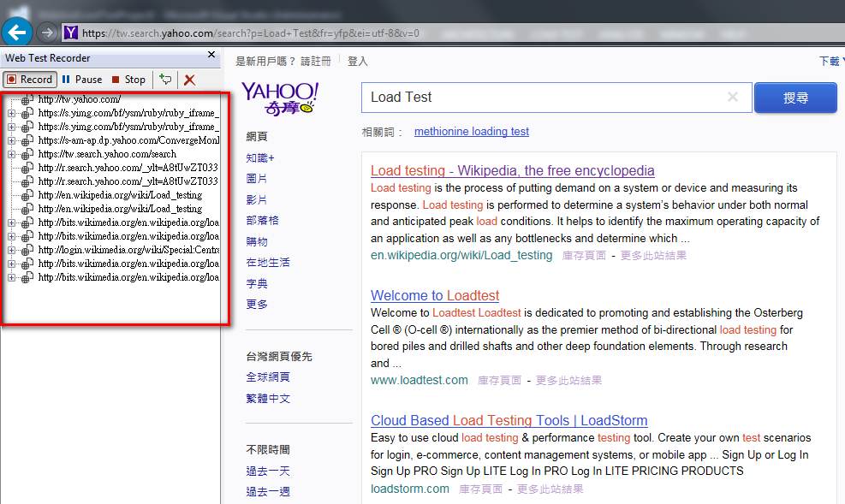This screenshot has height=504, width=845.
Task: Stop the web test recording
Action: tap(128, 80)
